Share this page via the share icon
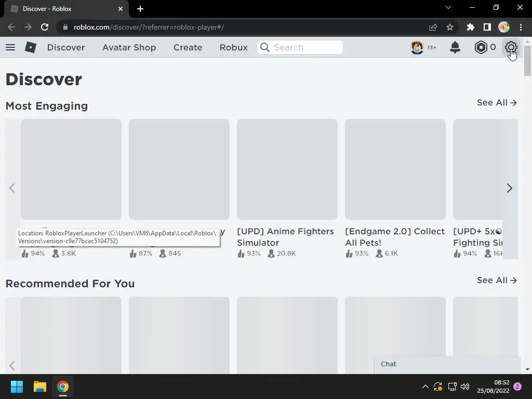 [x=433, y=27]
